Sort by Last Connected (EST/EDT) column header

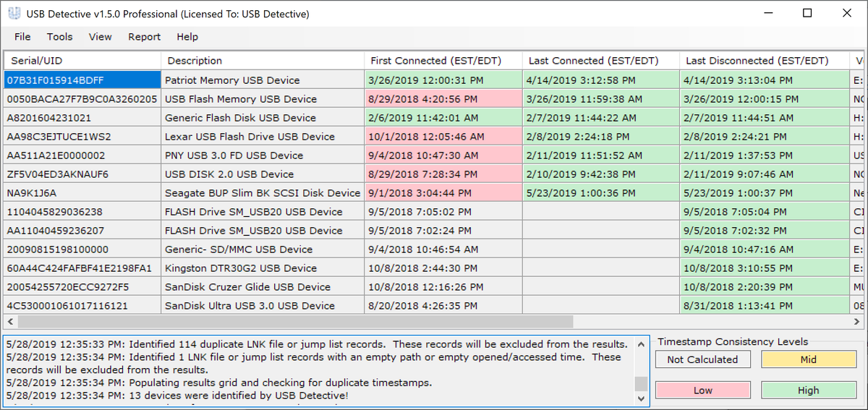coord(600,61)
